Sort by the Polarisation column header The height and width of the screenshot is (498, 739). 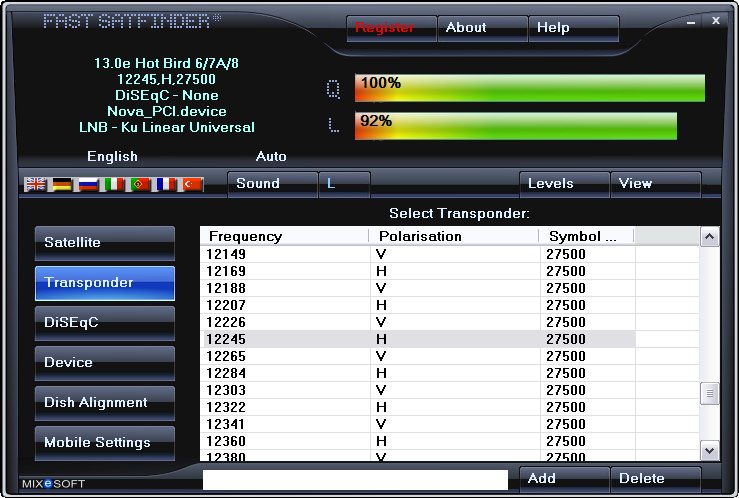tap(453, 236)
